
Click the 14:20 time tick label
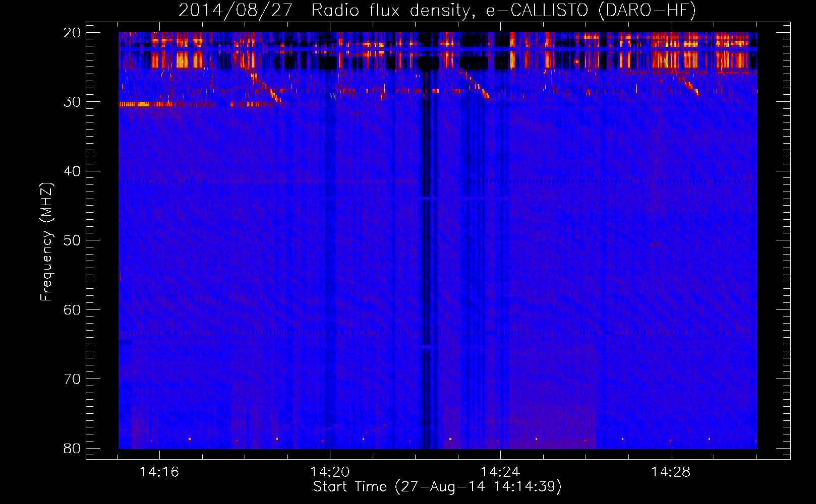coord(330,472)
